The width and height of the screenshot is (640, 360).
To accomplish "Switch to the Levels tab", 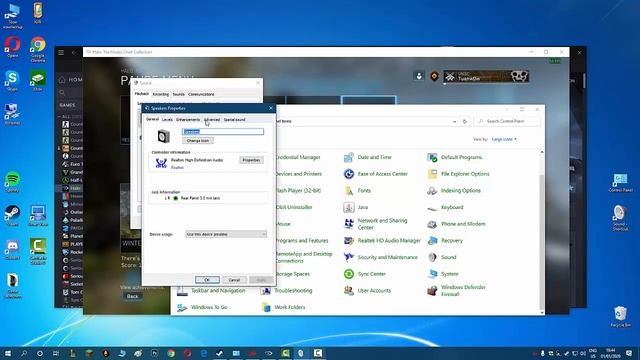I will 167,120.
